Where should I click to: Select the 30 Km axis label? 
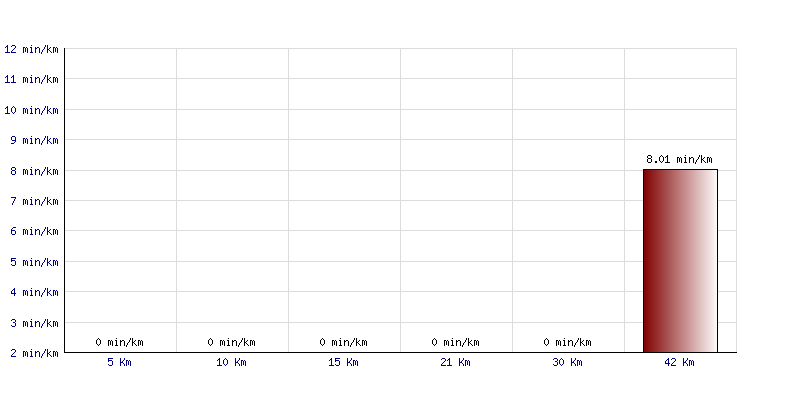pyautogui.click(x=567, y=363)
